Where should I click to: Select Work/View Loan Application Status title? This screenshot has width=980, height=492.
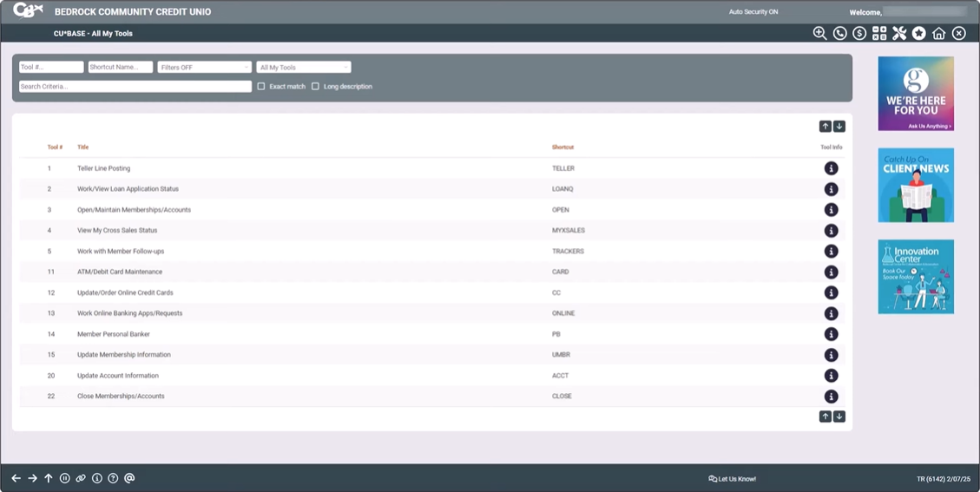click(x=128, y=189)
